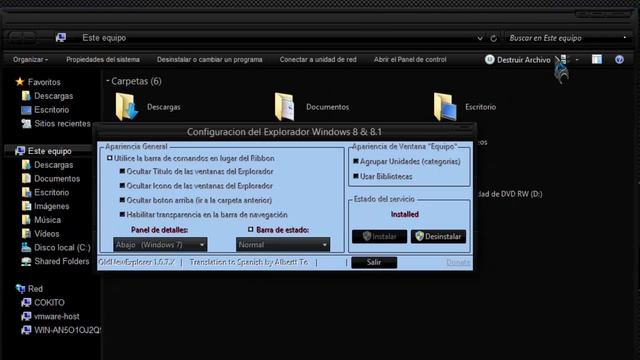Open Shared Folders in the sidebar
The image size is (640, 360).
pyautogui.click(x=56, y=262)
